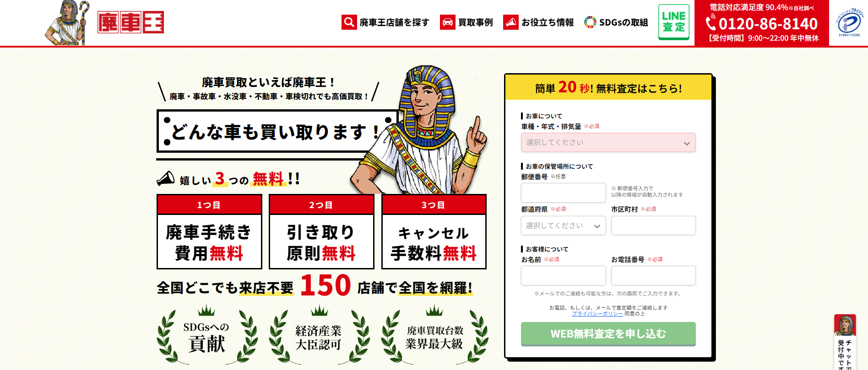Click the red icon beside お役立ち情報
The width and height of the screenshot is (868, 370).
pos(510,22)
